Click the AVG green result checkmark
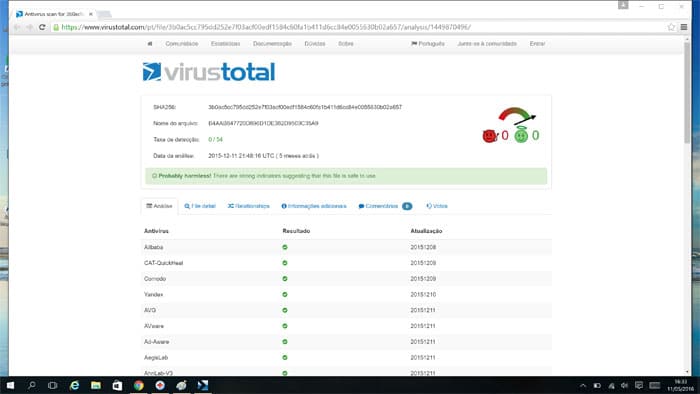The width and height of the screenshot is (700, 394). 285,310
